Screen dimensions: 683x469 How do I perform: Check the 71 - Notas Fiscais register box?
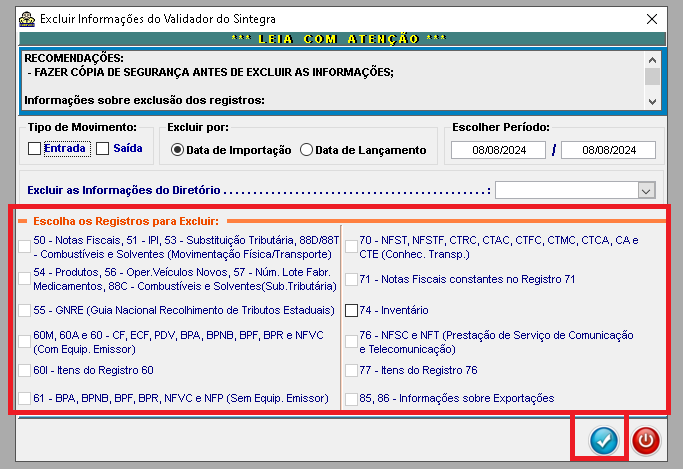[x=351, y=279]
